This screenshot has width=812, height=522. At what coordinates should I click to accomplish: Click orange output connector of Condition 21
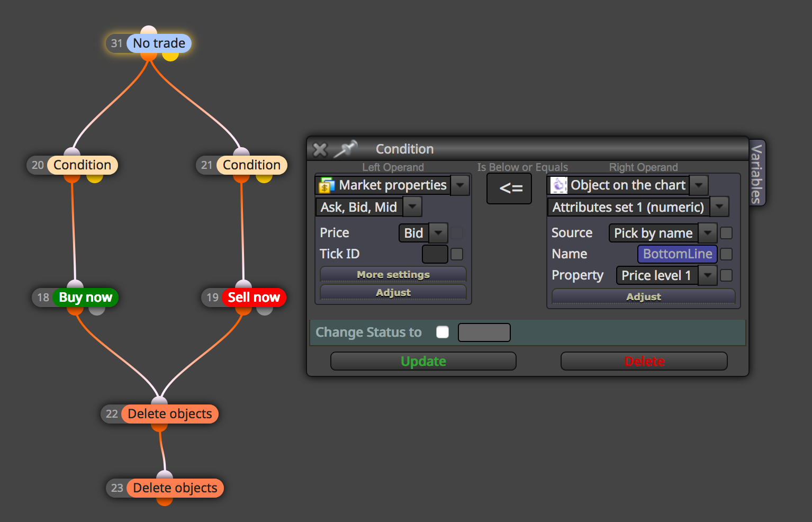(241, 178)
